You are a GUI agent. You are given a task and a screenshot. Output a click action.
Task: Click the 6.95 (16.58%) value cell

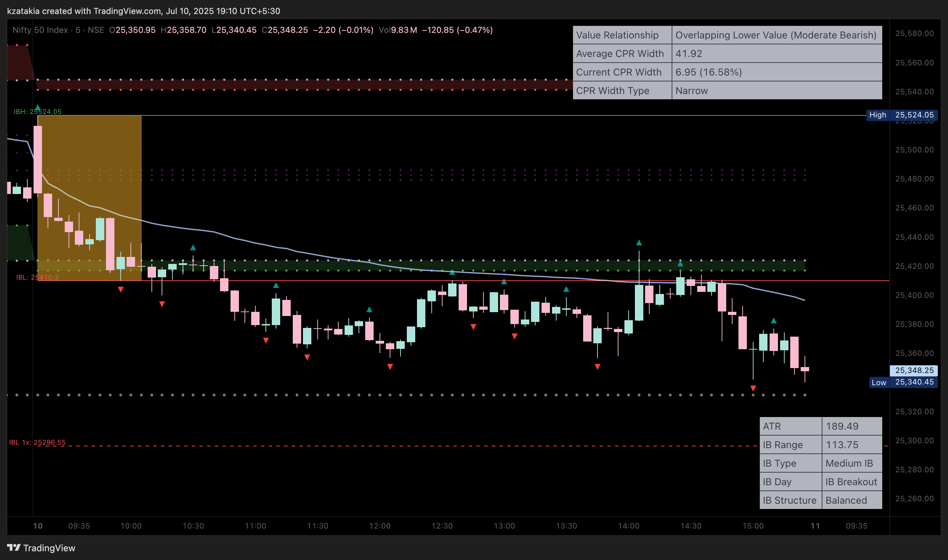777,72
